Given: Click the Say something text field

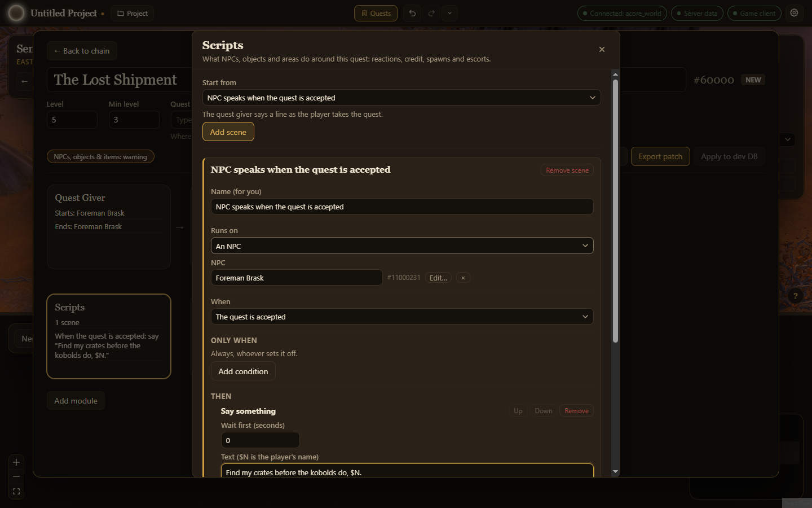Looking at the screenshot, I should (407, 471).
